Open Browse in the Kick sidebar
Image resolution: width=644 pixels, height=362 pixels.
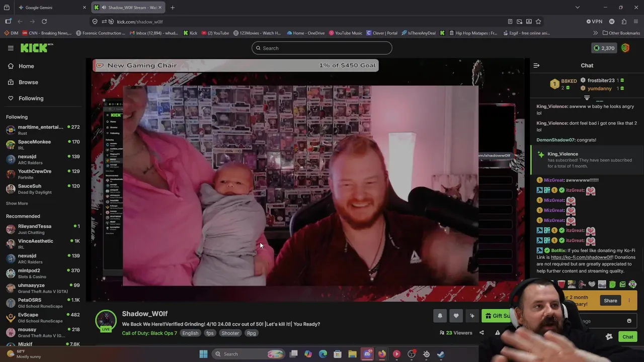(x=28, y=82)
